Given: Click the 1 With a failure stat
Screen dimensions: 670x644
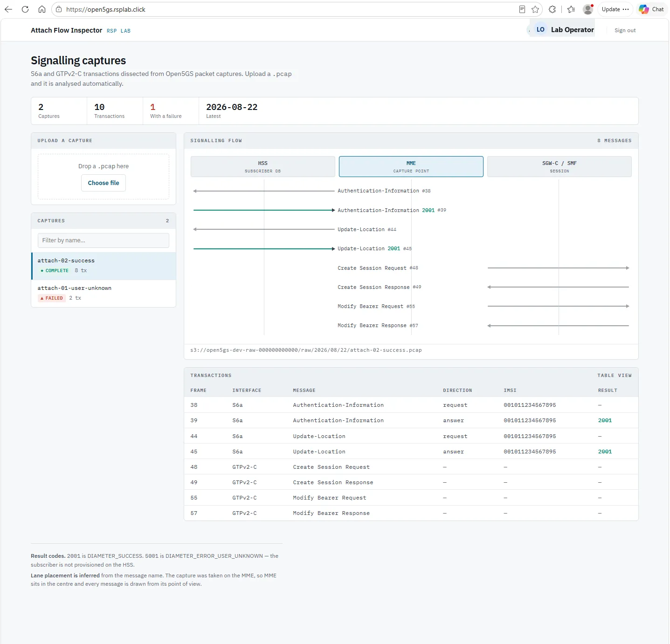Looking at the screenshot, I should pos(171,111).
